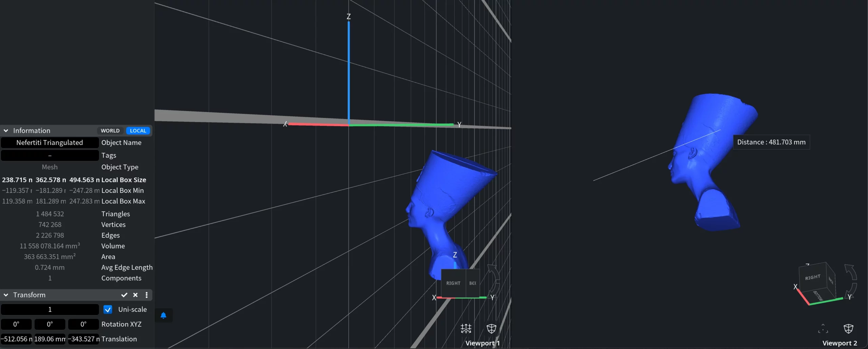The image size is (868, 349).
Task: Click BOTTOM face of Viewport 2 view cube
Action: [818, 296]
